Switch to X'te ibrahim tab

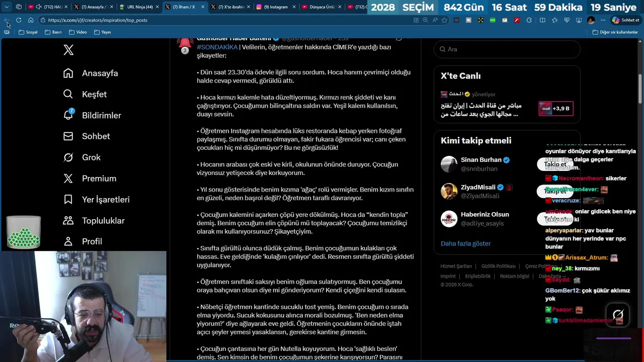[x=230, y=7]
